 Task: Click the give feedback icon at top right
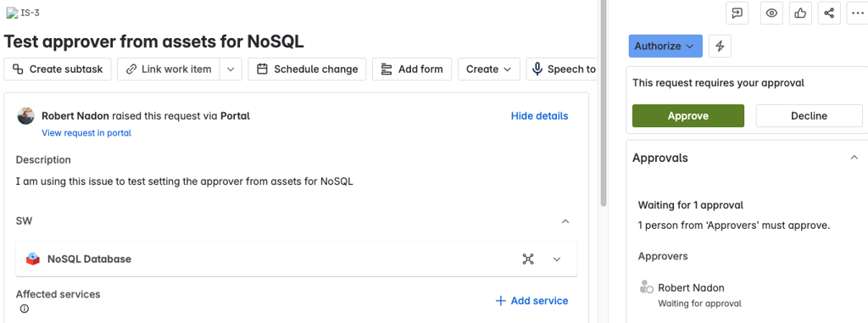point(737,14)
